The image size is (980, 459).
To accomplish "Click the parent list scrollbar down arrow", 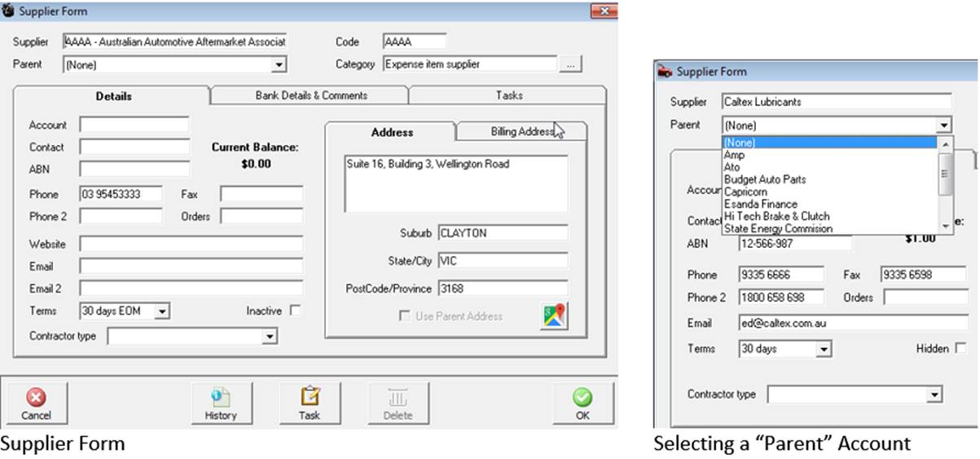I will click(x=945, y=226).
